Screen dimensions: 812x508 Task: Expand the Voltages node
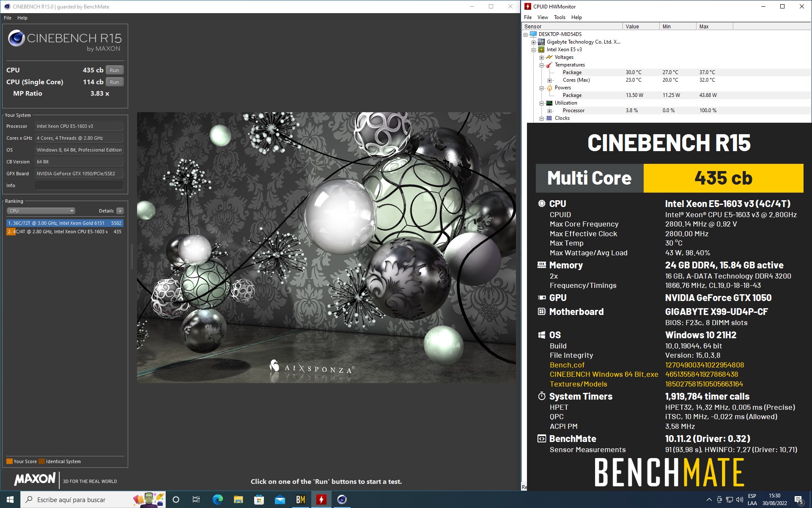tap(541, 57)
